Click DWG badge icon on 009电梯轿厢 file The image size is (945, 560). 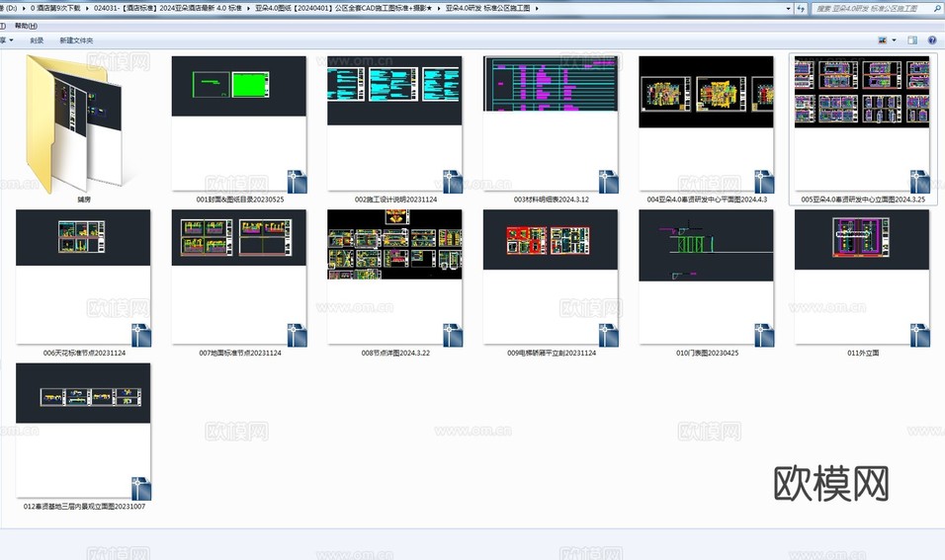[608, 336]
